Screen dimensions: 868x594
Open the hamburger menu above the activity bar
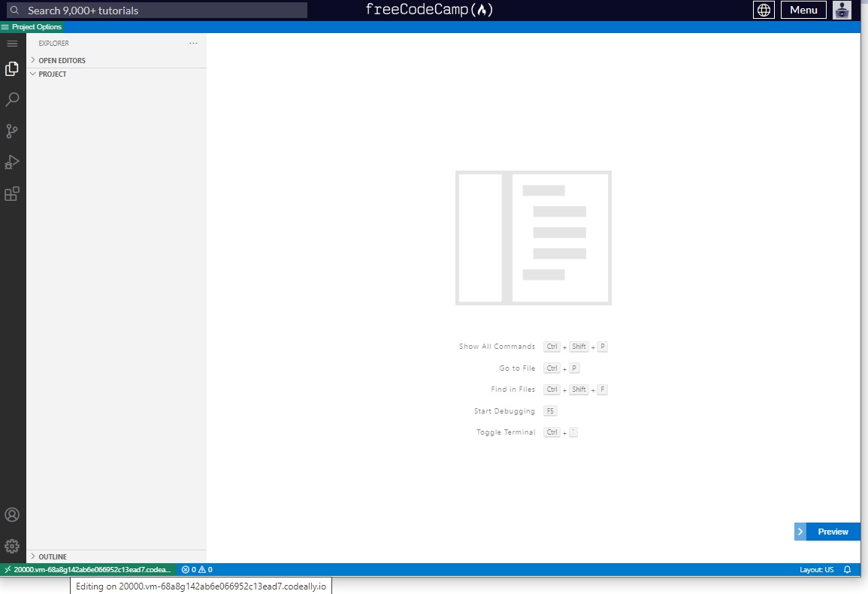coord(11,43)
